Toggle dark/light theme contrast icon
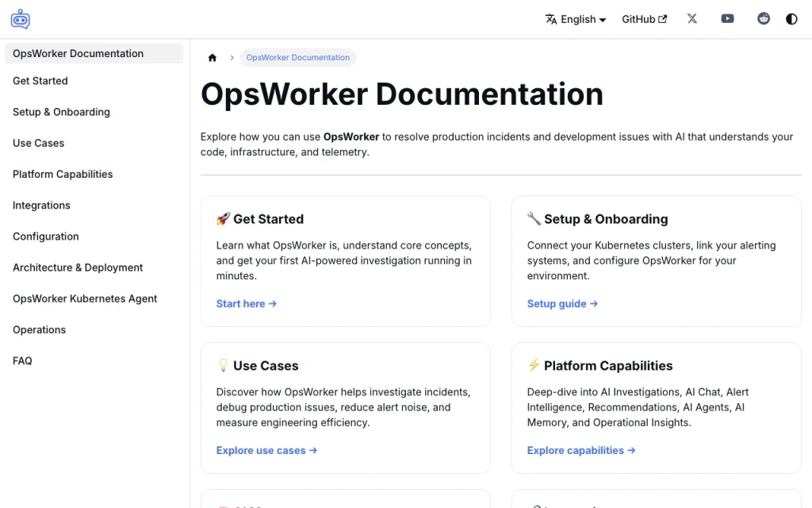Screen dimensions: 812x508 point(791,19)
